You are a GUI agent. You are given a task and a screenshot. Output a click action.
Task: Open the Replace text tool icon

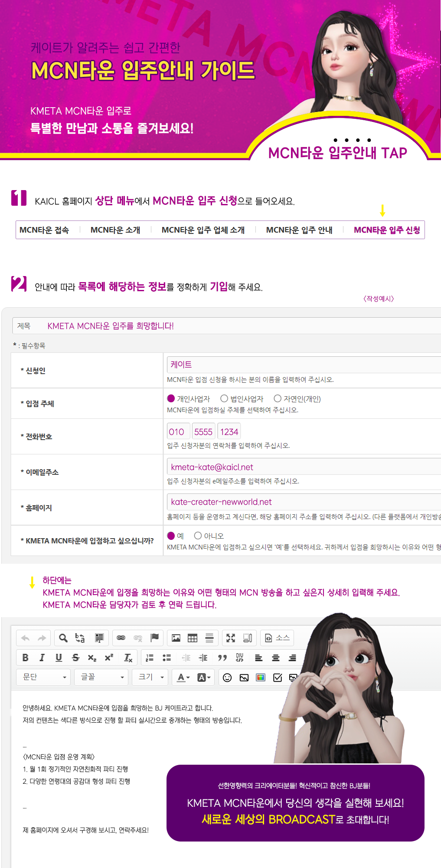tap(80, 638)
